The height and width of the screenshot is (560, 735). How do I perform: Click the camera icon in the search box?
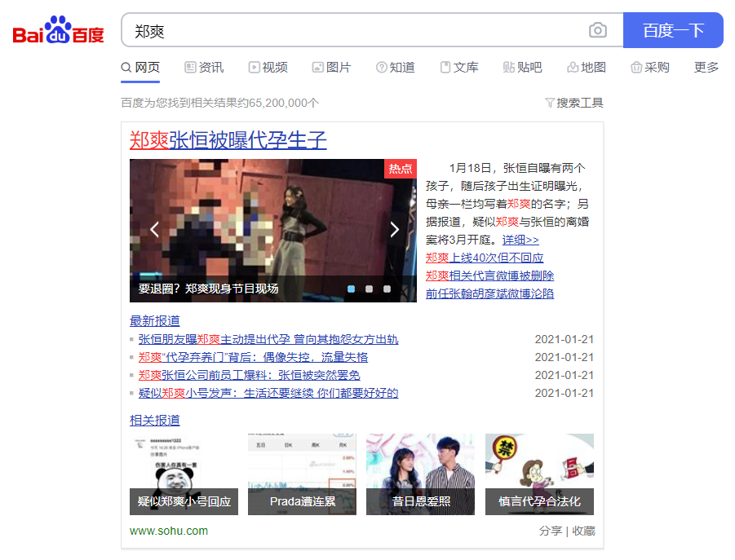pyautogui.click(x=598, y=30)
